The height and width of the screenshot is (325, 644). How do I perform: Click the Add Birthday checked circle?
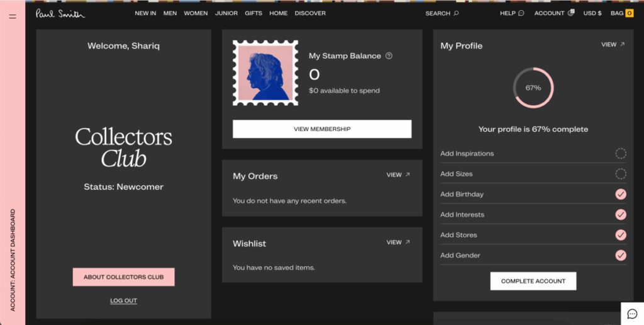pos(621,194)
